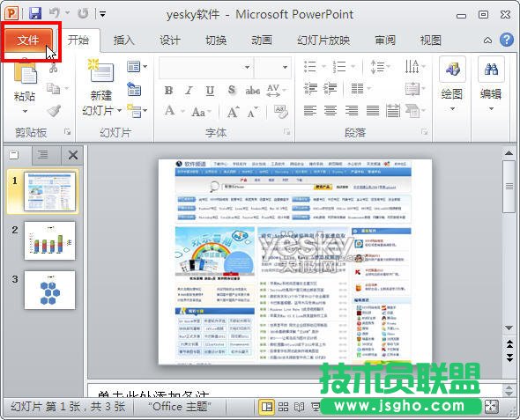Image resolution: width=520 pixels, height=420 pixels.
Task: Open the AV character spacing menu
Action: point(276,90)
